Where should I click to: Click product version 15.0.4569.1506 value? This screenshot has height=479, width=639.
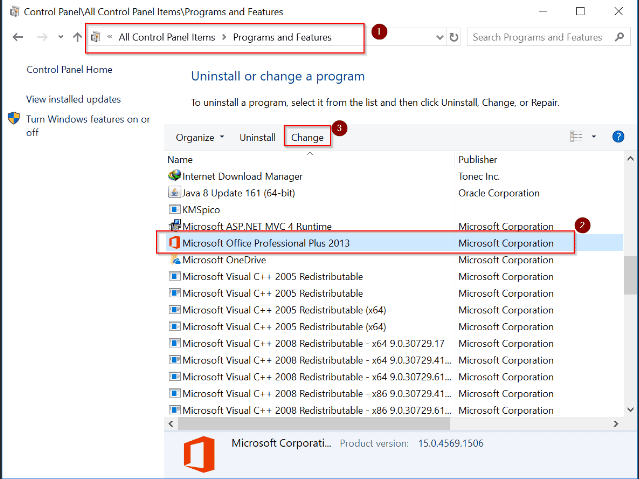(451, 444)
